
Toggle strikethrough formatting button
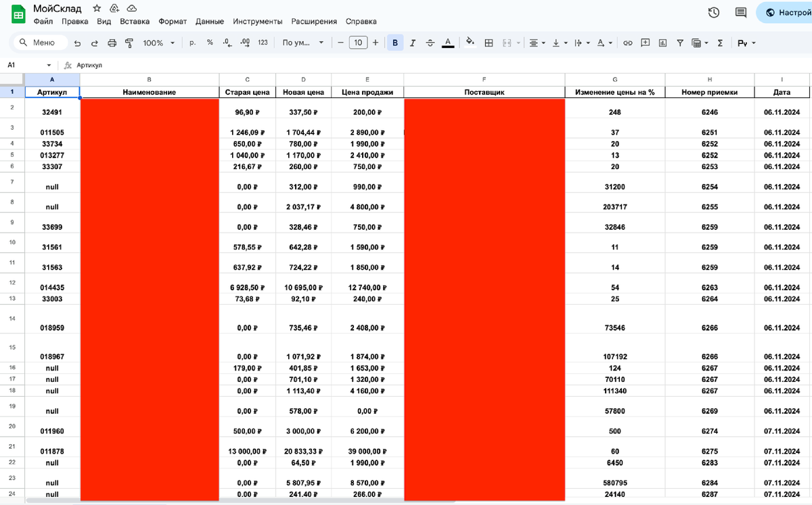[430, 43]
